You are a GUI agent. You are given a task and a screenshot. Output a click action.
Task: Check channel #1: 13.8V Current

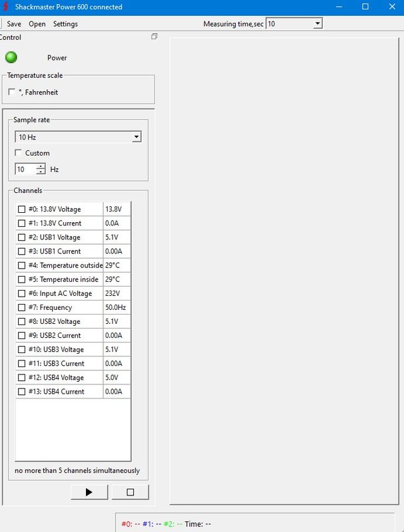click(x=21, y=223)
